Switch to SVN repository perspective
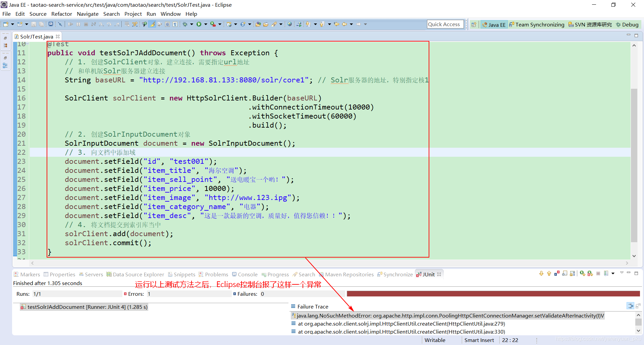Viewport: 644px width, 345px height. 590,24
